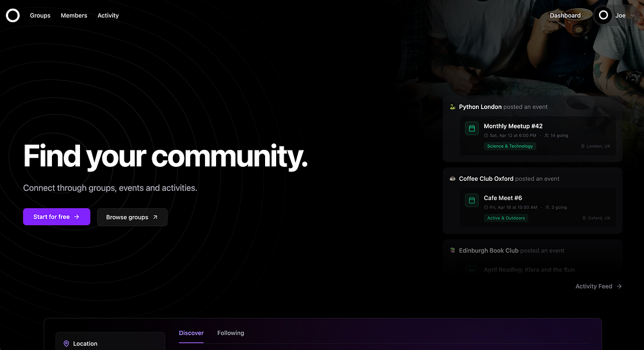644x350 pixels.
Task: Click the 14 going attendee count
Action: [559, 135]
